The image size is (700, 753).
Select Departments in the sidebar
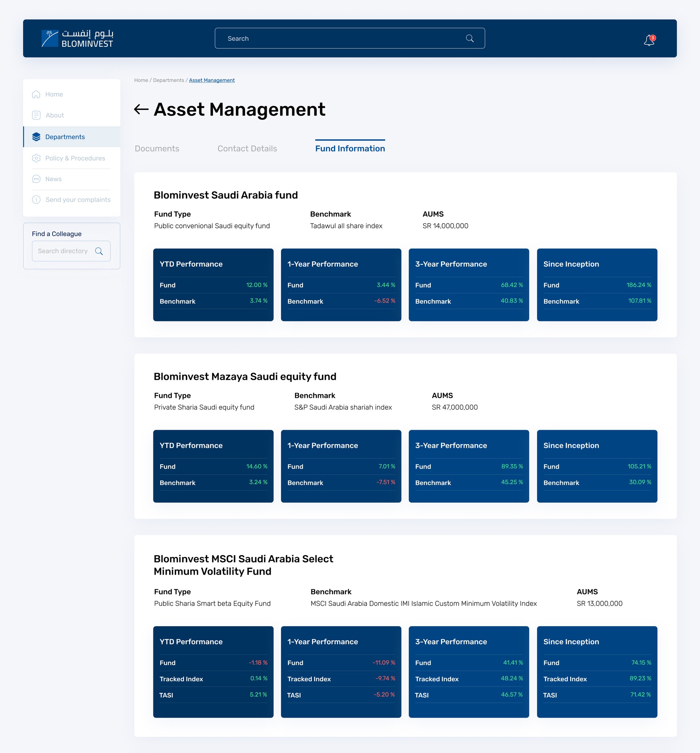click(72, 137)
